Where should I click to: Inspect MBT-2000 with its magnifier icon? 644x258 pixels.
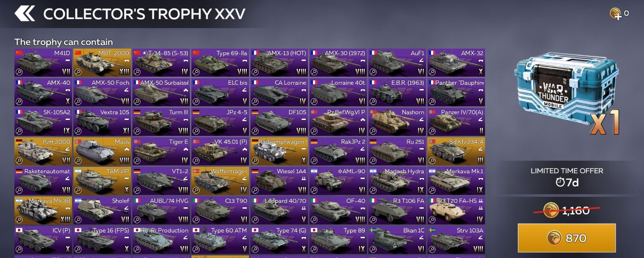78,72
